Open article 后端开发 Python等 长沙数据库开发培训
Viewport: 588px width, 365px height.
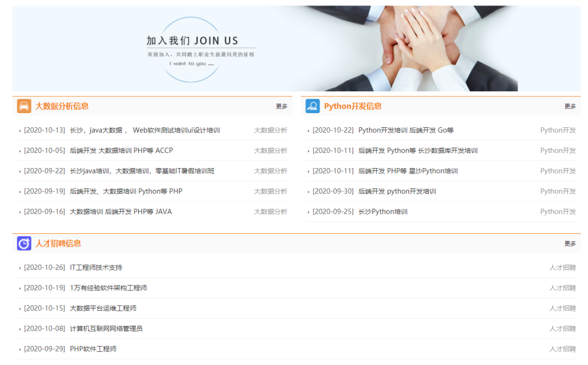coord(418,151)
